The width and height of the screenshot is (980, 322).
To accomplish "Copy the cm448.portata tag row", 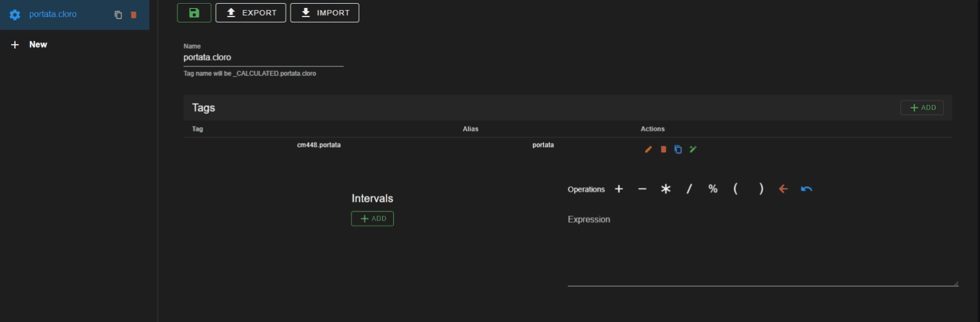I will [678, 150].
